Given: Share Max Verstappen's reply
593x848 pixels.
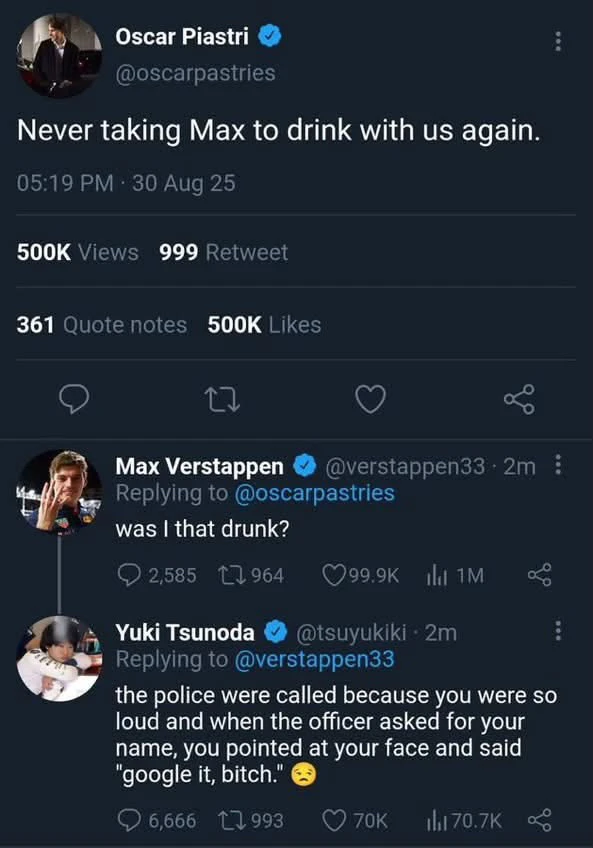Looking at the screenshot, I should click(539, 575).
